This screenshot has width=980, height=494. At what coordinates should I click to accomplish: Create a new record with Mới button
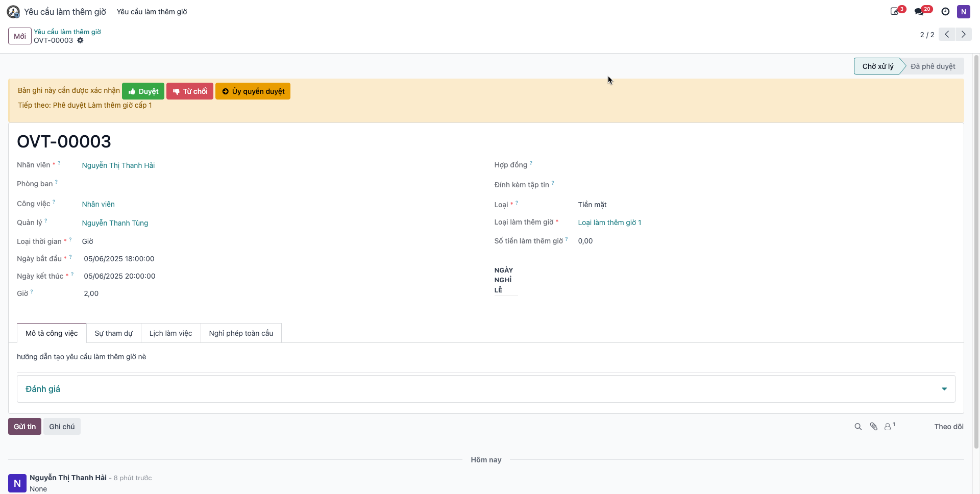tap(20, 36)
